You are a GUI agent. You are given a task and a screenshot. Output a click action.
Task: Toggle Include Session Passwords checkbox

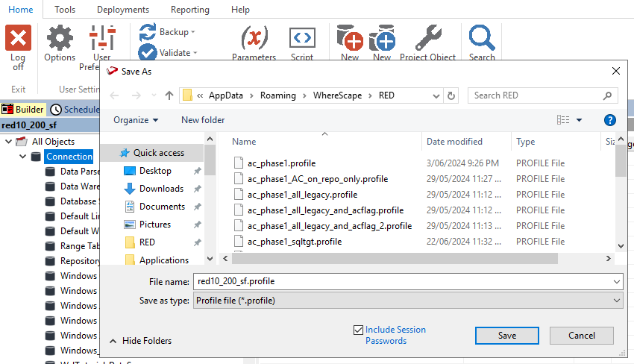(x=359, y=330)
